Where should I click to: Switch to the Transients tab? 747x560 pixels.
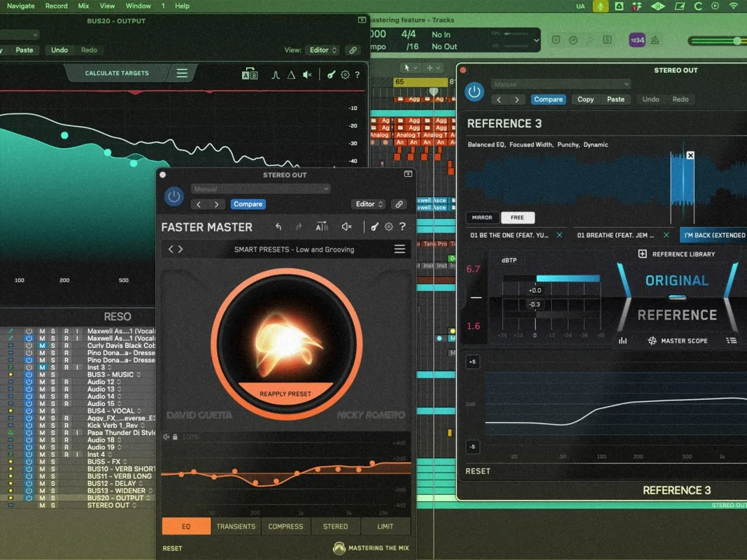pos(236,526)
